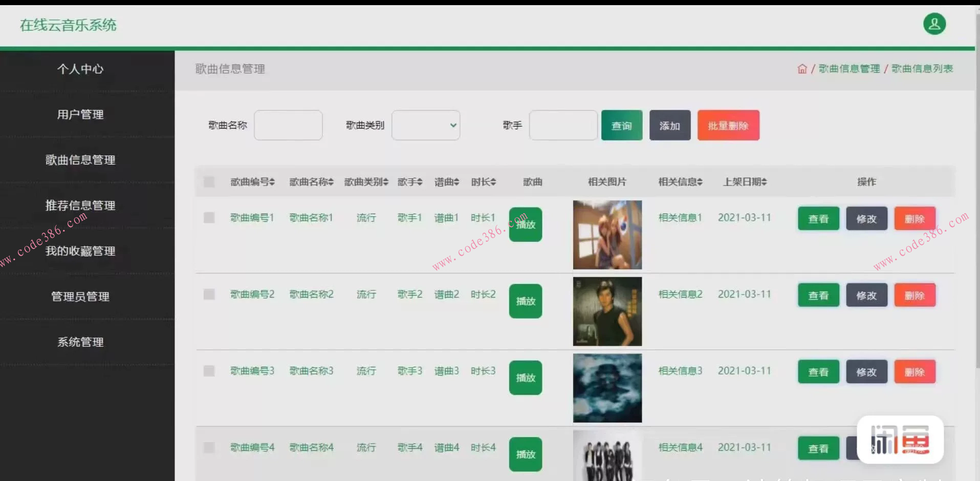Click the play icon for 歌曲名称3
The image size is (980, 481).
[x=525, y=378]
